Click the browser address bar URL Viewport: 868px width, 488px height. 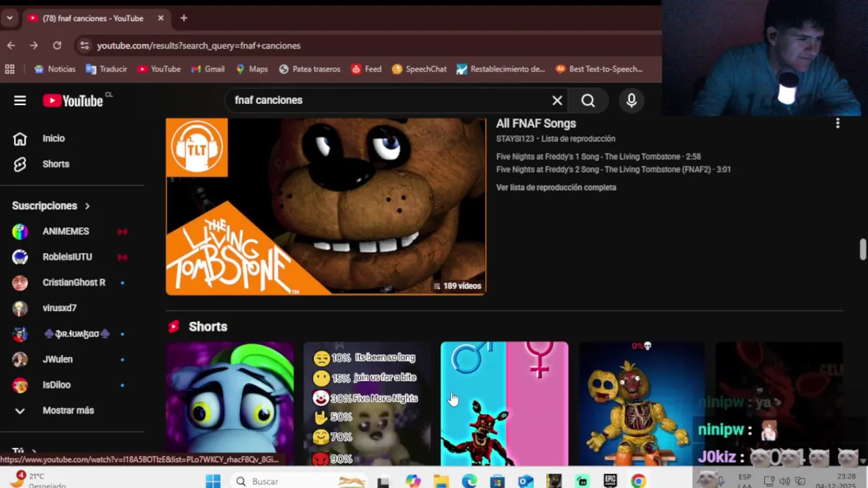click(x=199, y=45)
